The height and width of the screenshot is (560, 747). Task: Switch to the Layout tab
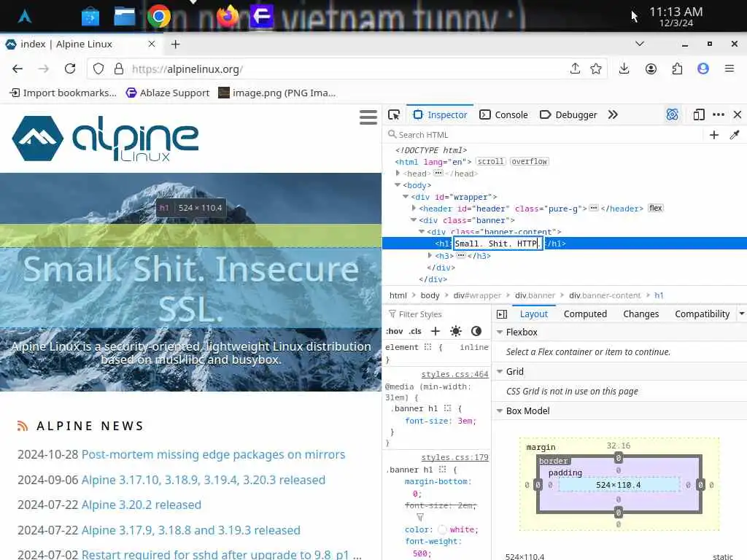tap(533, 314)
